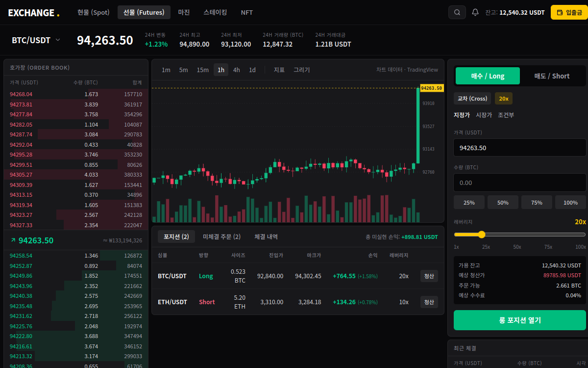Click the mid price 94263.50 with arrow
588x368 pixels.
click(x=32, y=240)
